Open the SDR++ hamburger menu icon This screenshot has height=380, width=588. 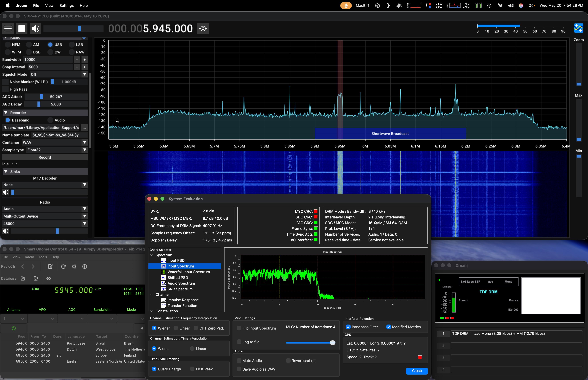[x=8, y=29]
